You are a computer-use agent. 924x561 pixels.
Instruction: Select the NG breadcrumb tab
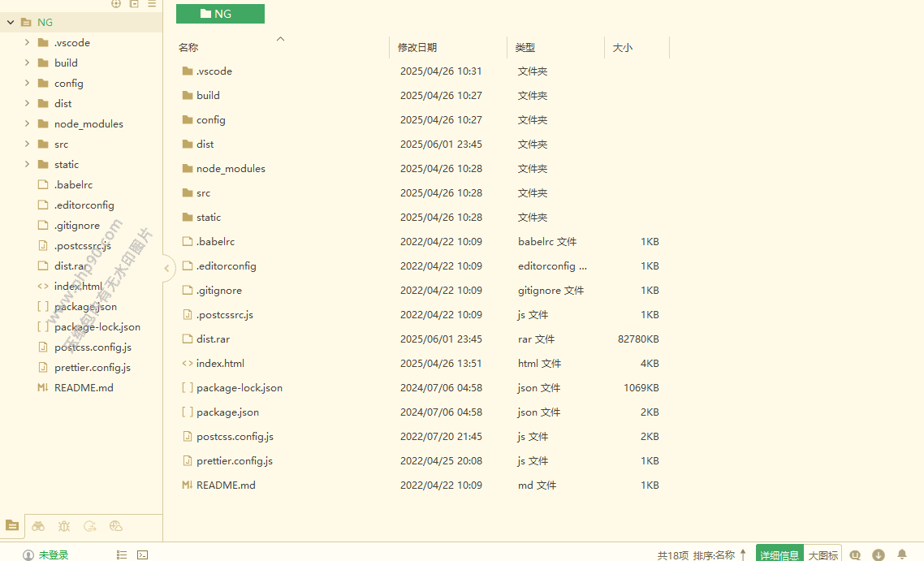(x=220, y=14)
